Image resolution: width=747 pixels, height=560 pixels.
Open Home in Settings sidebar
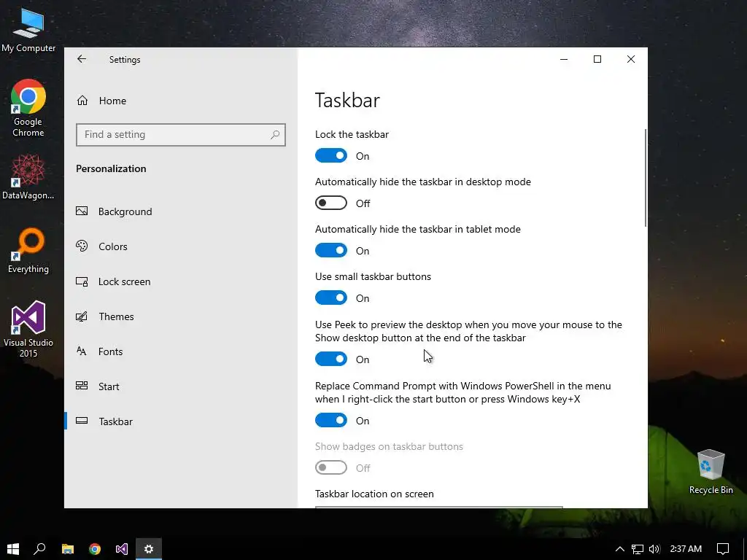pyautogui.click(x=181, y=101)
